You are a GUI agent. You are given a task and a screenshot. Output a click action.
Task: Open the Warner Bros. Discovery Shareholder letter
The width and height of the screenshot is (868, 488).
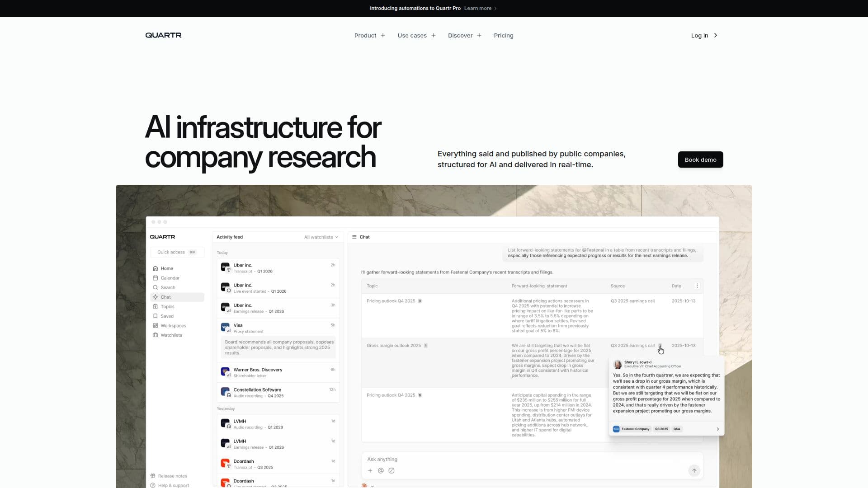click(x=278, y=372)
